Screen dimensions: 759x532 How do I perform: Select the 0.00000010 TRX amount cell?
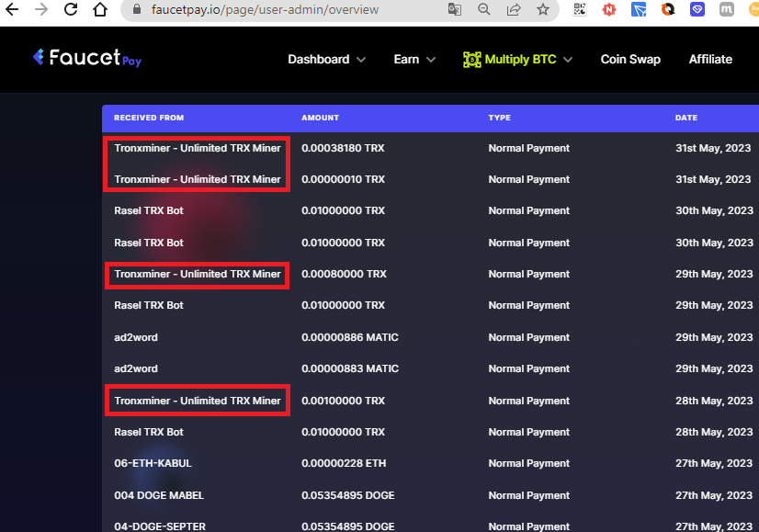pos(343,179)
